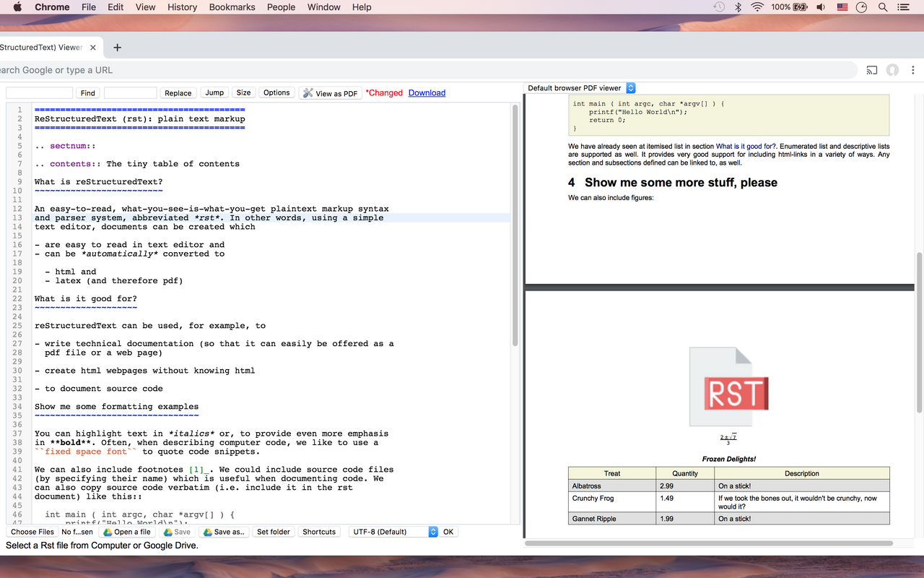Click the Find text input field
924x578 pixels.
(39, 92)
